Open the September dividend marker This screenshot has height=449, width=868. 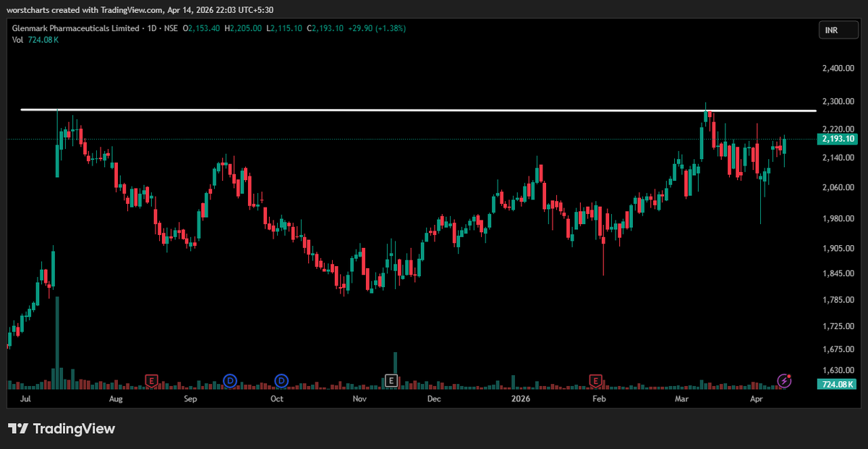click(230, 380)
